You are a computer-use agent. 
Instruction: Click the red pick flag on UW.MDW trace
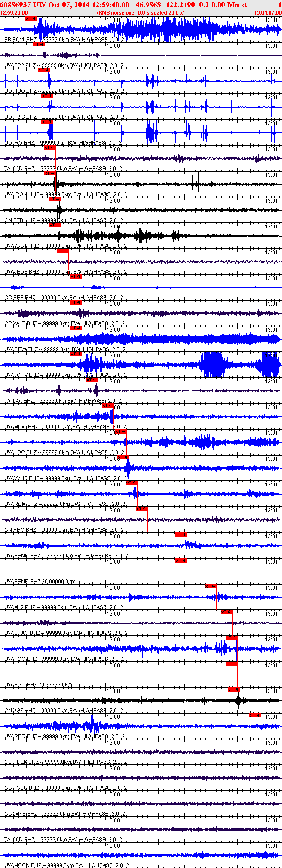point(107,406)
